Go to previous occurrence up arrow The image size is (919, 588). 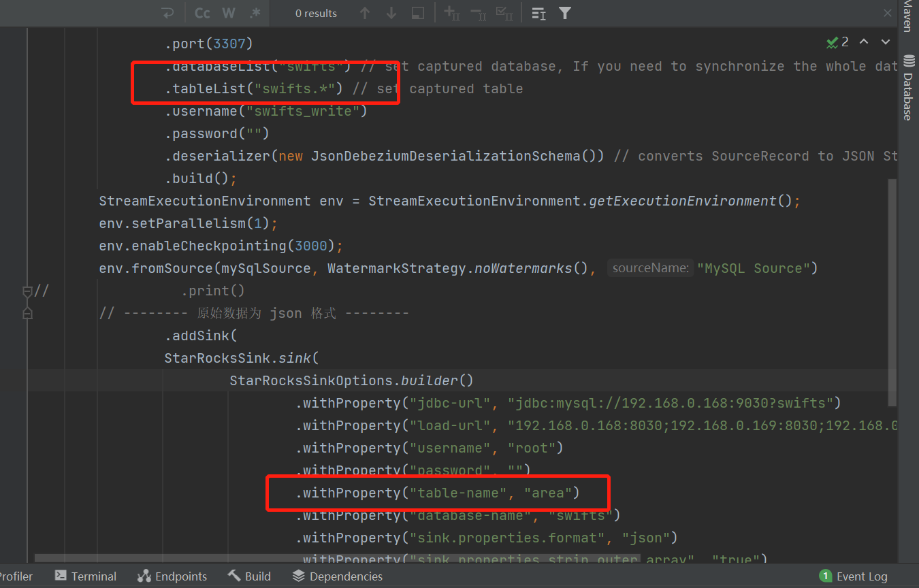coord(365,13)
